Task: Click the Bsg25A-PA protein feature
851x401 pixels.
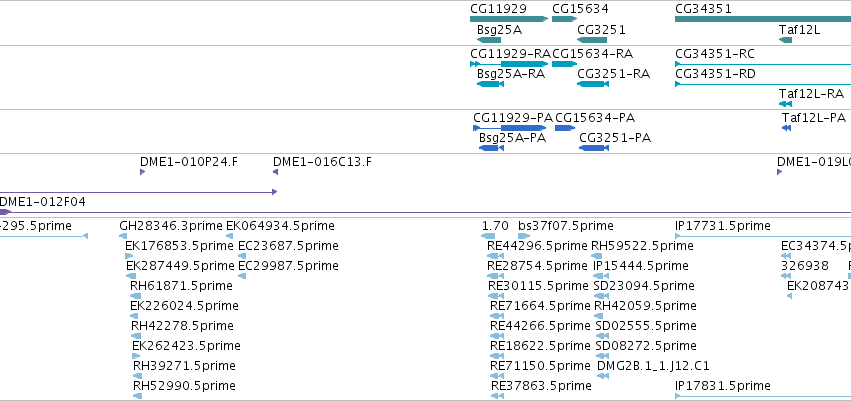Action: (x=491, y=148)
